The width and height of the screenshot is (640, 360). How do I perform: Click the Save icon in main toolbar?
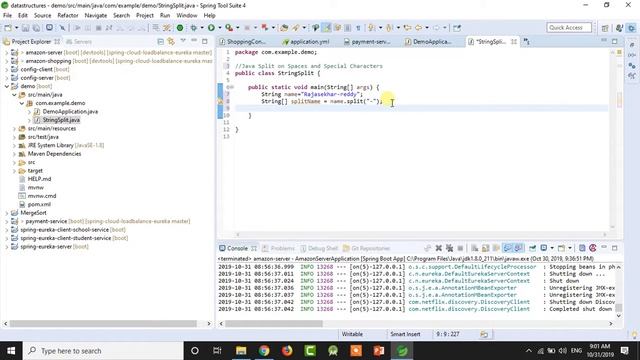(25, 28)
